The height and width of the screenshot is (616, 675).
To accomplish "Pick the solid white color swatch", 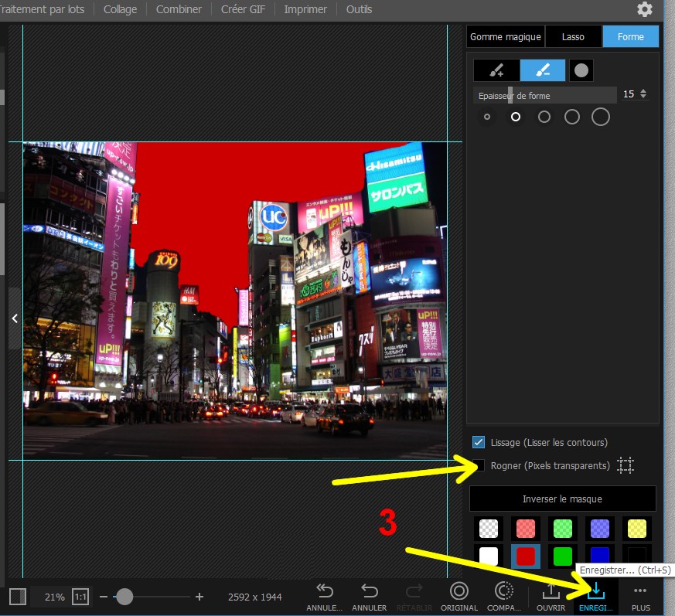I will click(488, 556).
